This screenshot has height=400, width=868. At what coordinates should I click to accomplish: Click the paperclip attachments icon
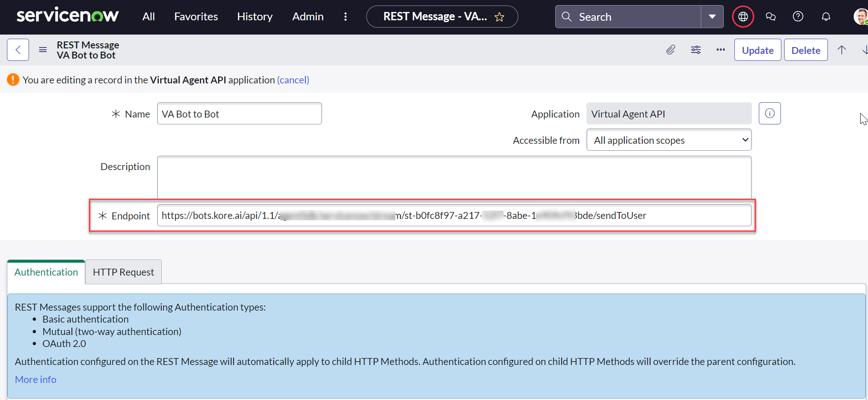pyautogui.click(x=671, y=50)
